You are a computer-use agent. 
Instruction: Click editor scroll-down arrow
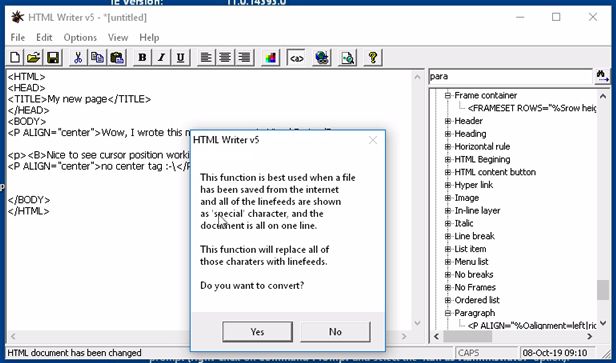[417, 323]
